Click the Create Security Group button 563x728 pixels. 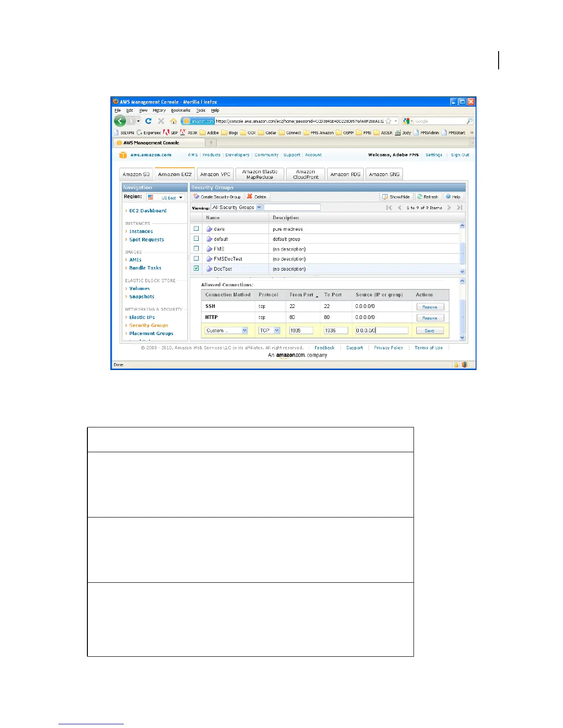point(217,197)
